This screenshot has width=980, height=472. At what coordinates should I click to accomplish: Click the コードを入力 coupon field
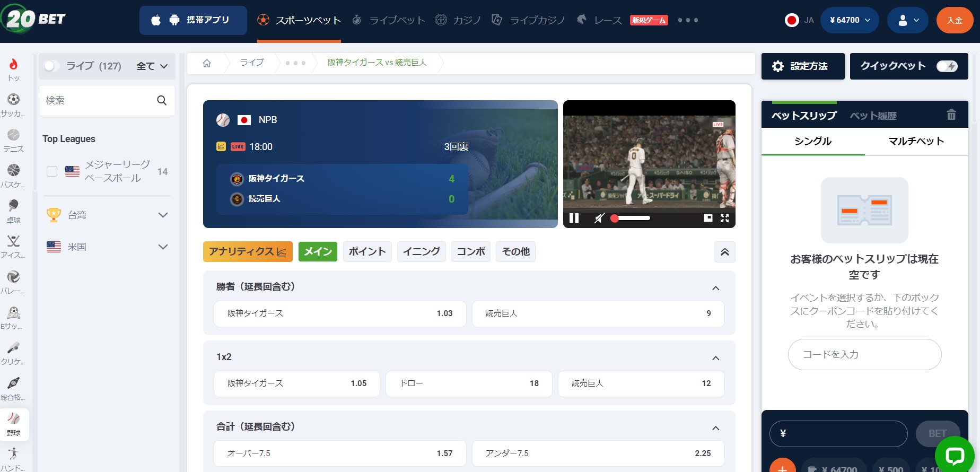(865, 354)
